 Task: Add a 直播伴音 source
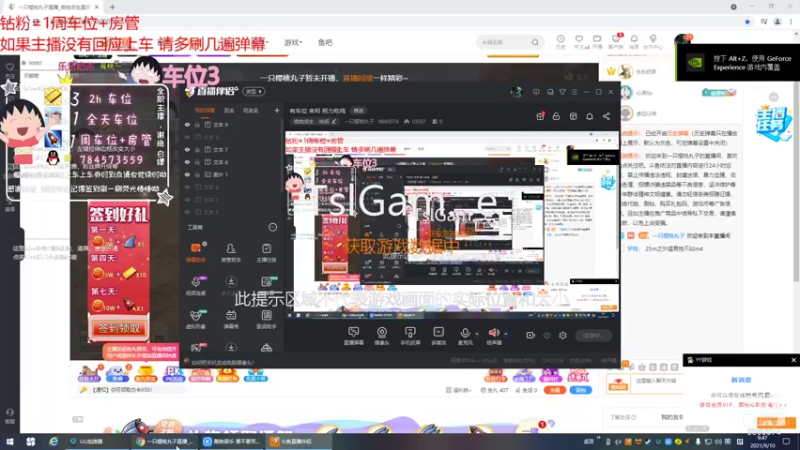coord(354,336)
